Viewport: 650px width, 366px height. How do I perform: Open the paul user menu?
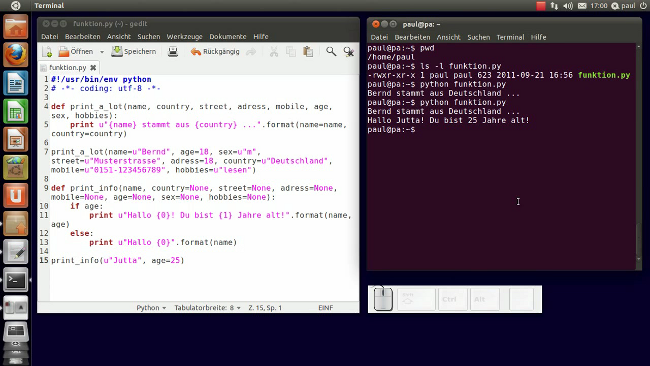coord(623,5)
